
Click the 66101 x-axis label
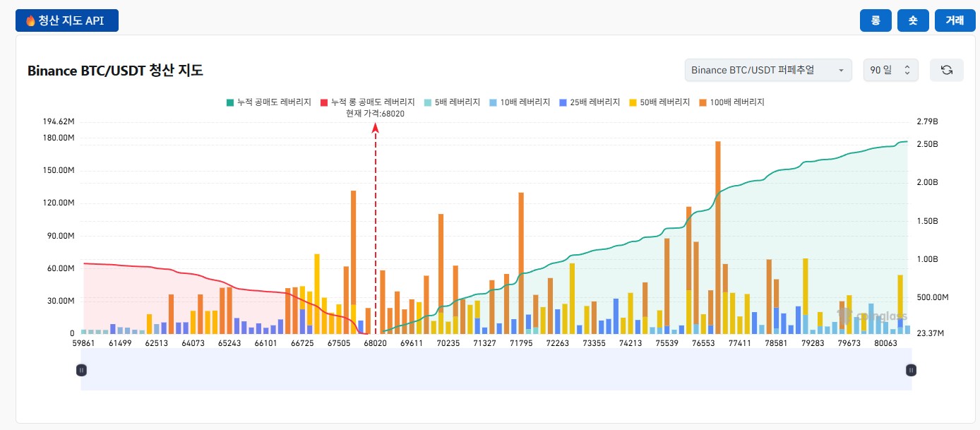pyautogui.click(x=265, y=343)
